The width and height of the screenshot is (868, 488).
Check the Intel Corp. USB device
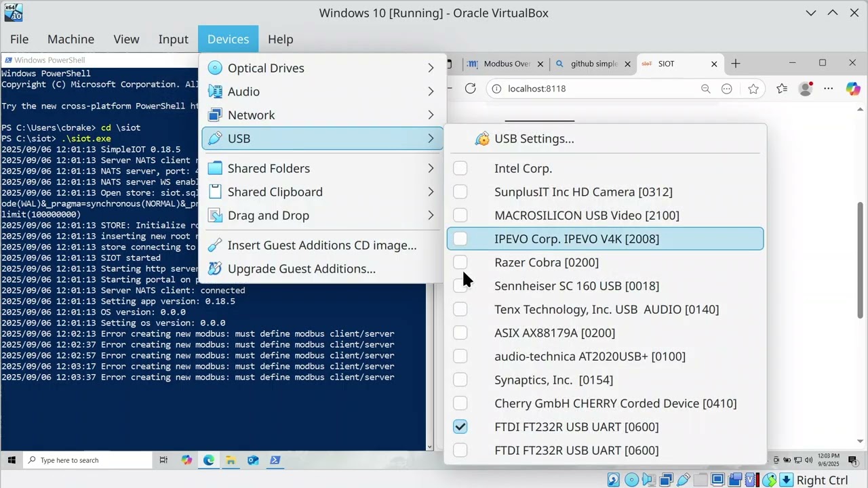point(460,168)
